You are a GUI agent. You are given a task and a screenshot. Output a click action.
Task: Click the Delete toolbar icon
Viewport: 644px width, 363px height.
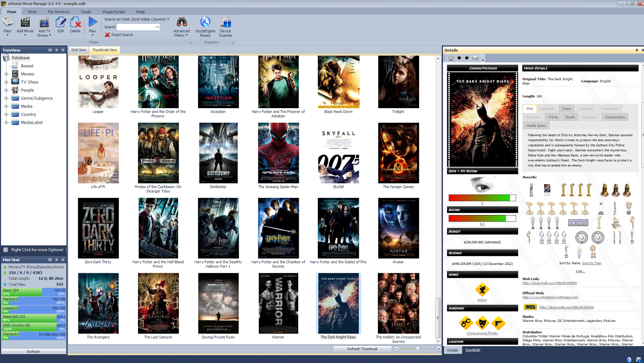click(75, 23)
